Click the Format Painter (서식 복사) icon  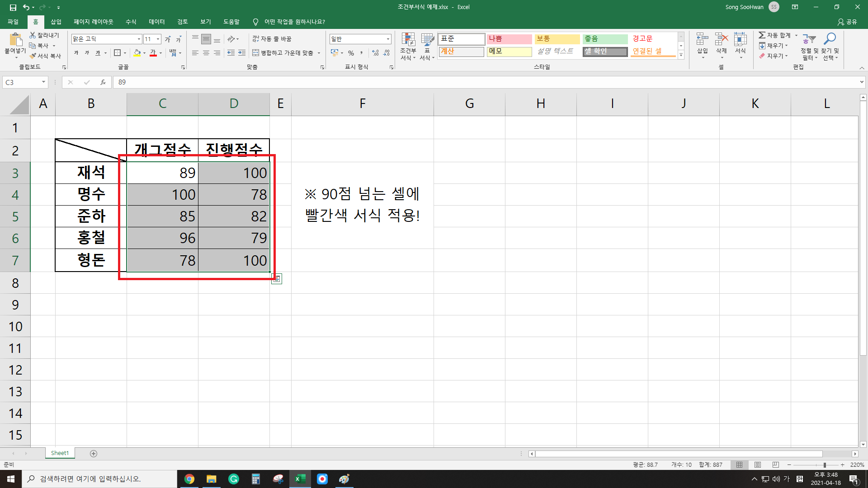click(x=45, y=56)
